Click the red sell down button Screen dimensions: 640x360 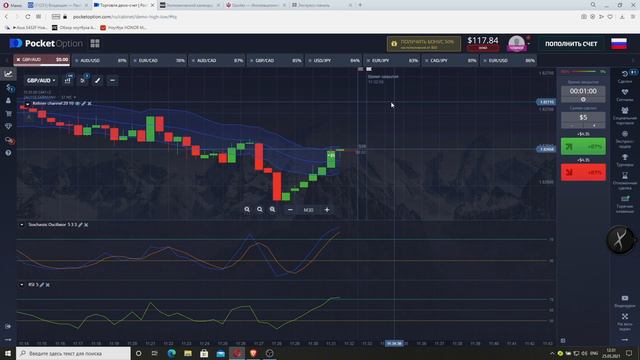click(583, 172)
